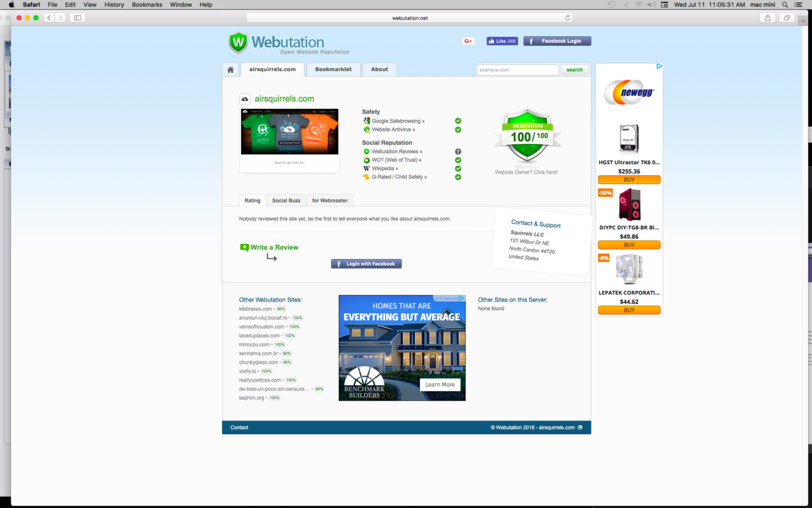Click the Newegg logo in the ad
812x508 pixels.
629,93
